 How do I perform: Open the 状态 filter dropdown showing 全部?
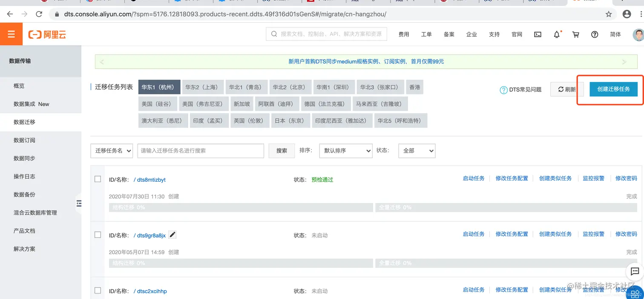click(x=416, y=151)
